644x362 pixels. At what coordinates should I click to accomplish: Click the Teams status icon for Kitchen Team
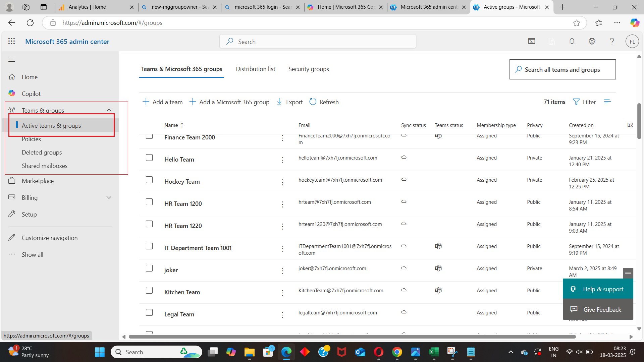438,290
